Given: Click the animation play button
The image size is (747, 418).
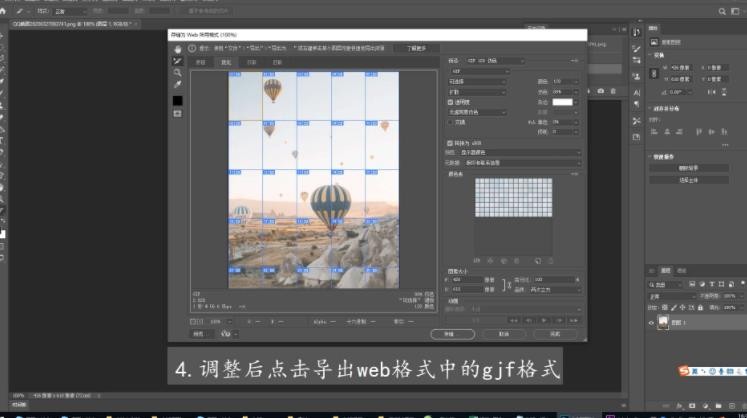Looking at the screenshot, I should pos(544,320).
